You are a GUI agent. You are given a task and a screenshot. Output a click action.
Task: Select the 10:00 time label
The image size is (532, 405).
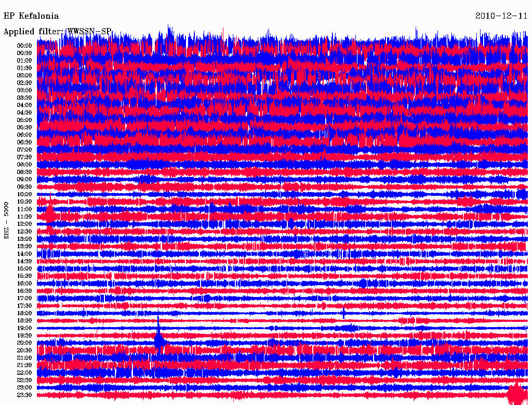24,194
